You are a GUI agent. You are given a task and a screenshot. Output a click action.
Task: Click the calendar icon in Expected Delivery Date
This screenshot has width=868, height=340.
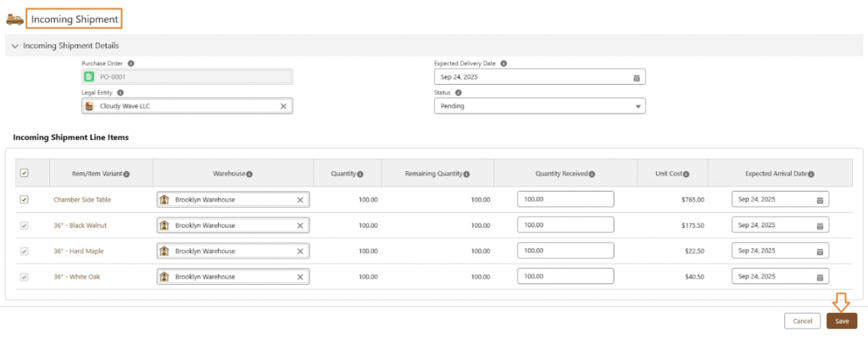(x=637, y=78)
